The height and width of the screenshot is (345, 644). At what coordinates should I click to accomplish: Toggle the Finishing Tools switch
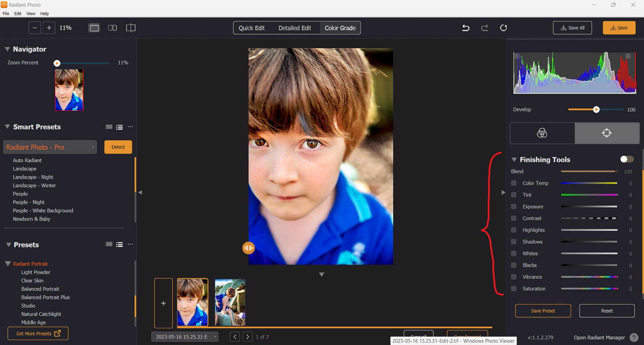[627, 159]
